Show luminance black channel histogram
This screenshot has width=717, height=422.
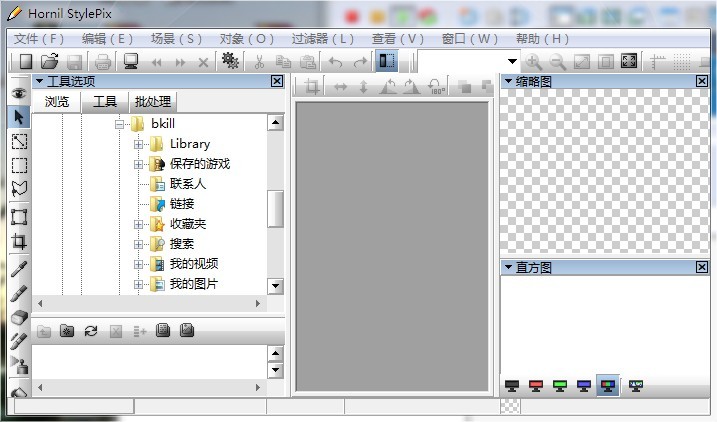(x=512, y=386)
